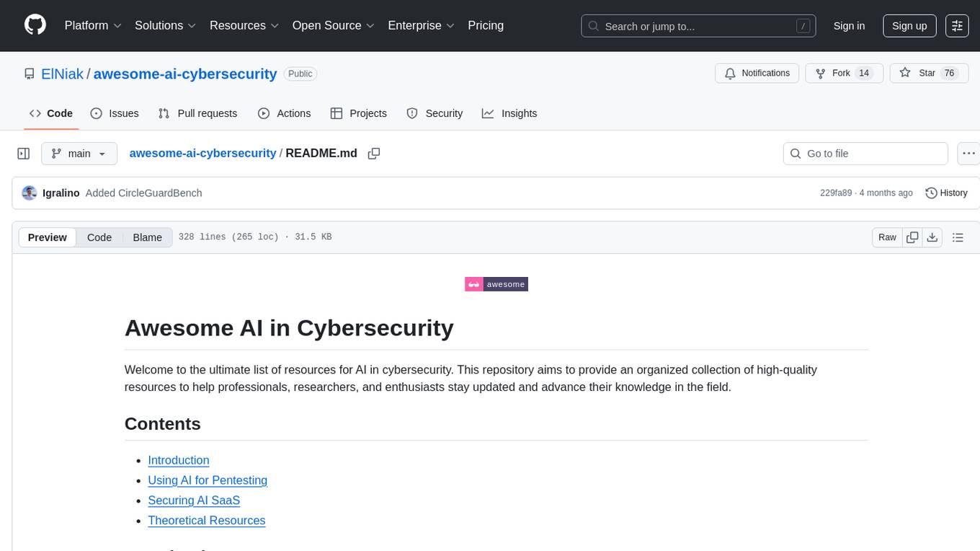The width and height of the screenshot is (980, 551).
Task: Switch to the Pull requests tab
Action: click(x=197, y=113)
